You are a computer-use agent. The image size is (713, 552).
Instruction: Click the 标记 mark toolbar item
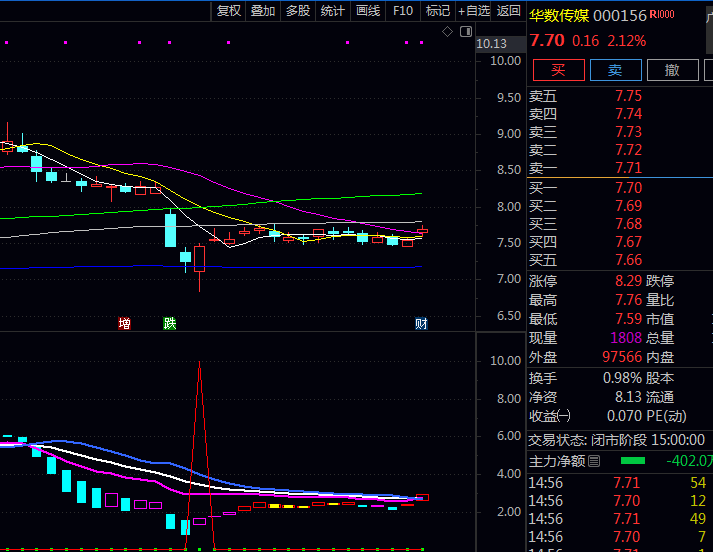[x=437, y=11]
